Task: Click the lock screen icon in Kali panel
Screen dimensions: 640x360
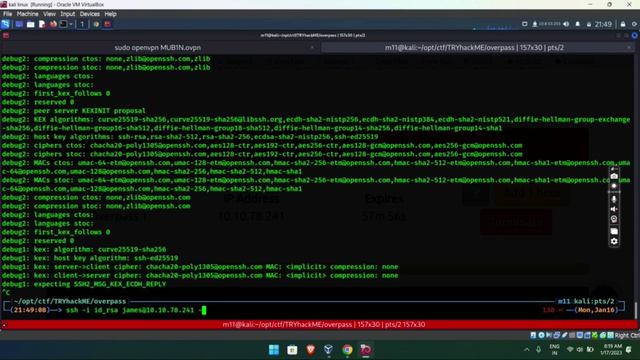Action: coord(623,24)
